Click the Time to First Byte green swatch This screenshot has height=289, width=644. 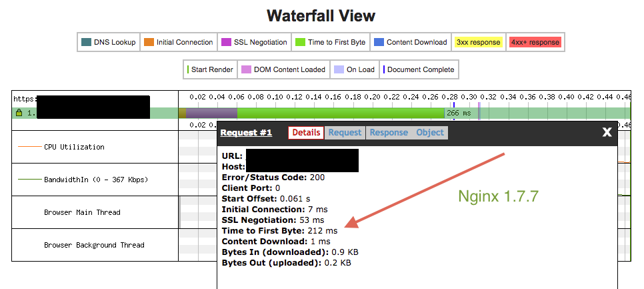coord(300,42)
